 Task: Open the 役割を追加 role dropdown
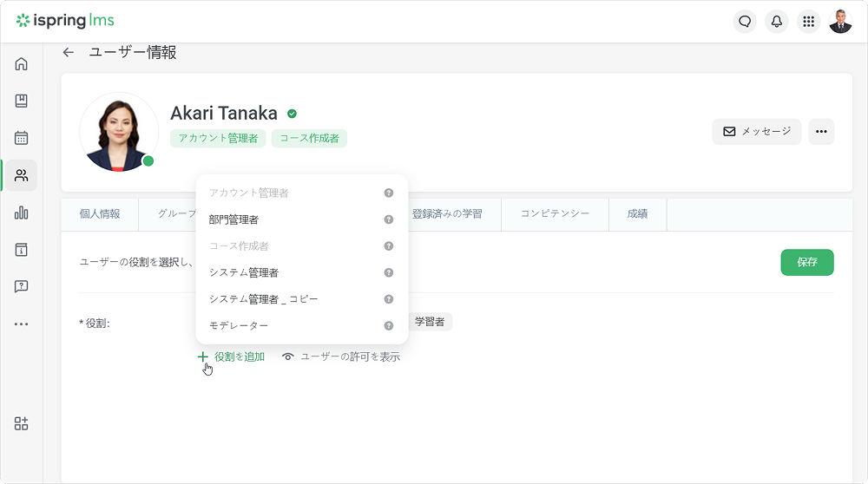click(232, 356)
